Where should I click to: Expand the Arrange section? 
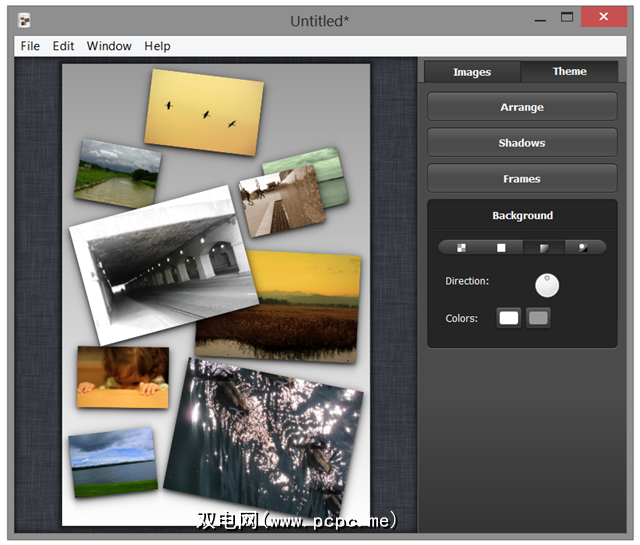click(x=522, y=107)
